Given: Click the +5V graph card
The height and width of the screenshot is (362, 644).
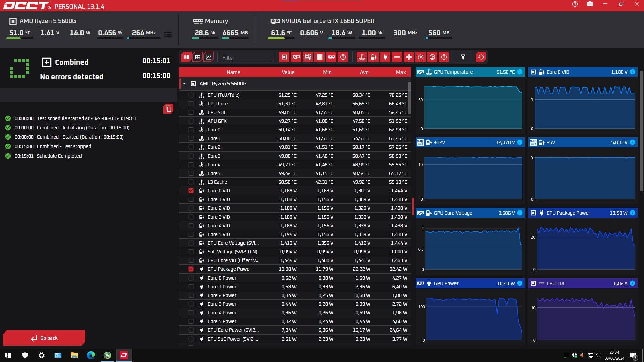Looking at the screenshot, I should pyautogui.click(x=583, y=171).
